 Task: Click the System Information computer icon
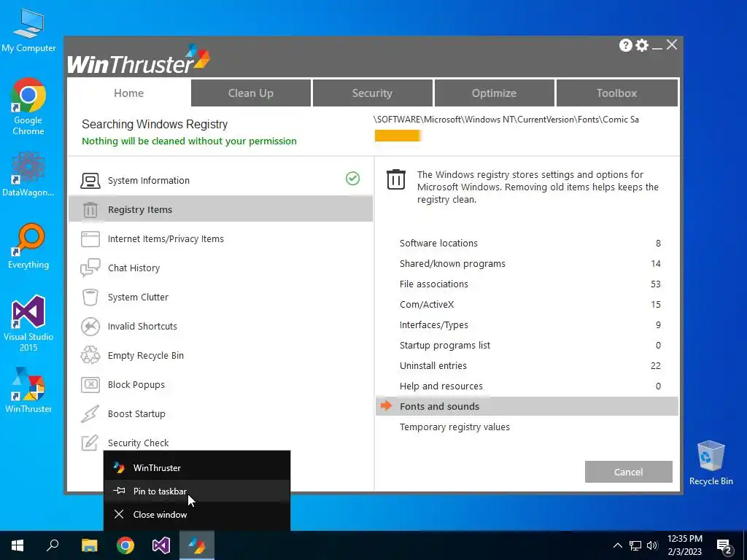[x=90, y=181]
